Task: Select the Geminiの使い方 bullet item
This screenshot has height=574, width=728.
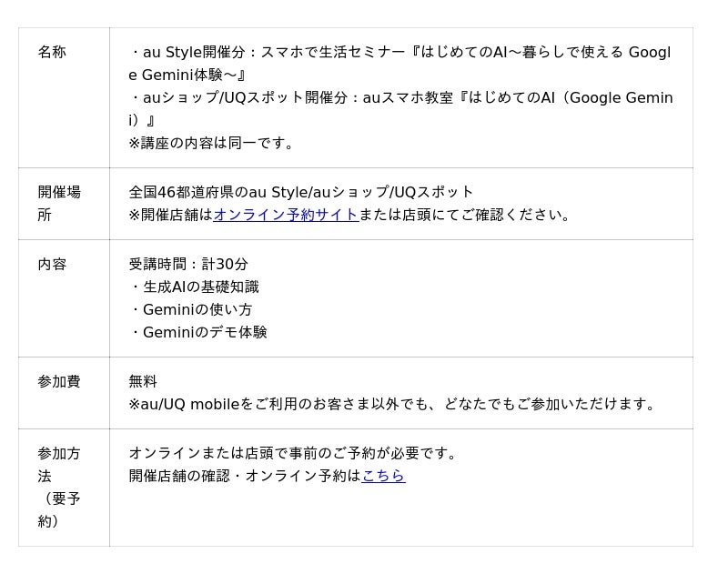Action: (190, 310)
